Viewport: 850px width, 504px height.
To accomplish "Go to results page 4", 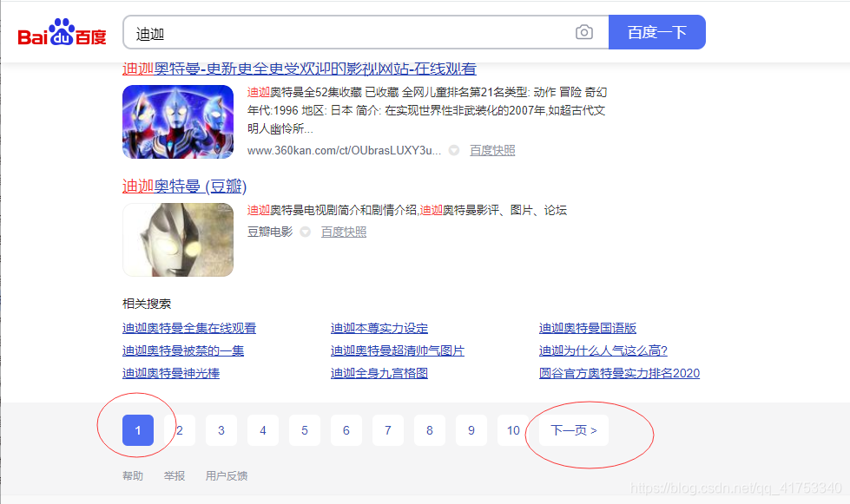I will pos(263,430).
